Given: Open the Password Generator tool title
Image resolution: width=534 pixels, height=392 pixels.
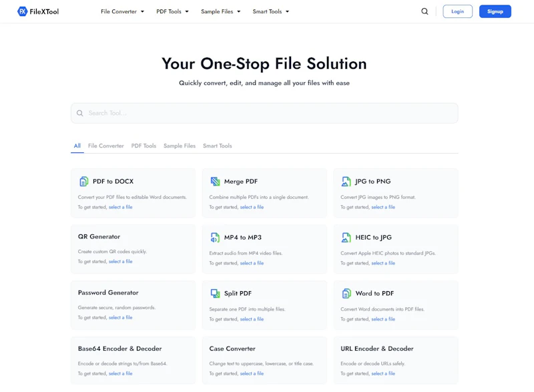Looking at the screenshot, I should (108, 292).
